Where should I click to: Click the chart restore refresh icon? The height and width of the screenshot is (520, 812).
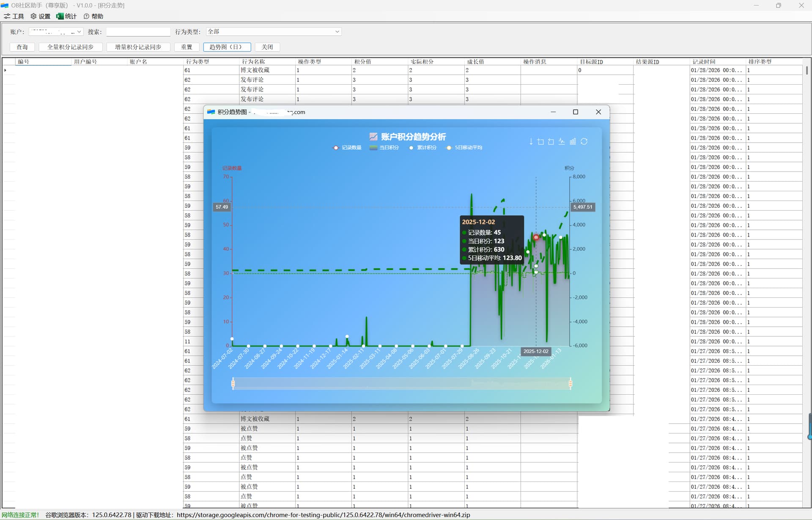[584, 141]
